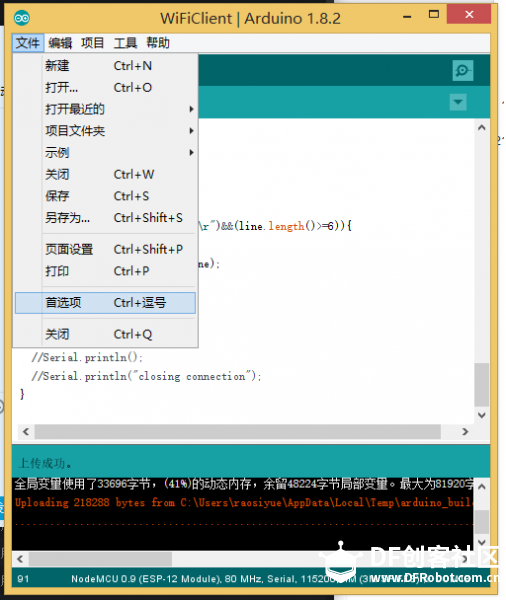
Task: Select 关闭 Ctrl+Q to quit
Action: (105, 334)
